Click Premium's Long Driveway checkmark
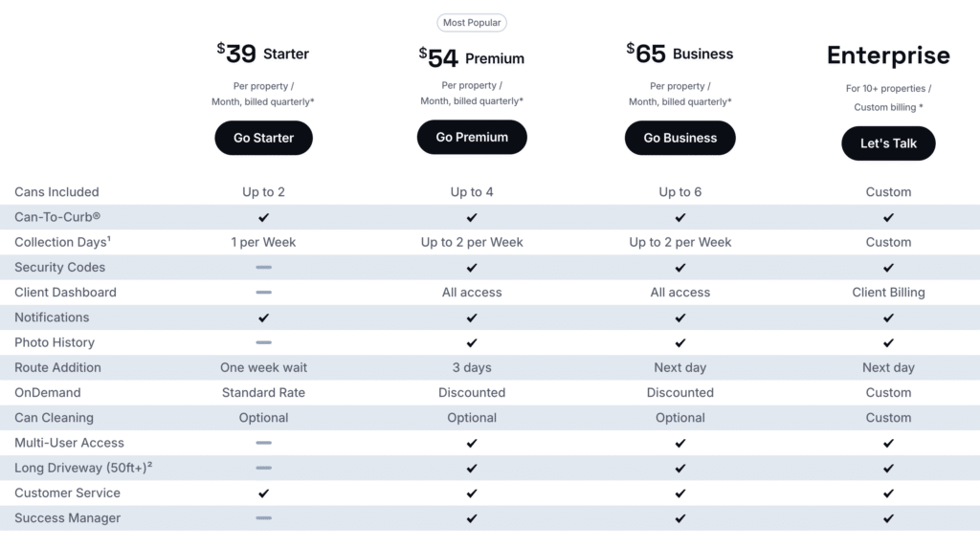Viewport: 980px width, 547px height. tap(472, 469)
